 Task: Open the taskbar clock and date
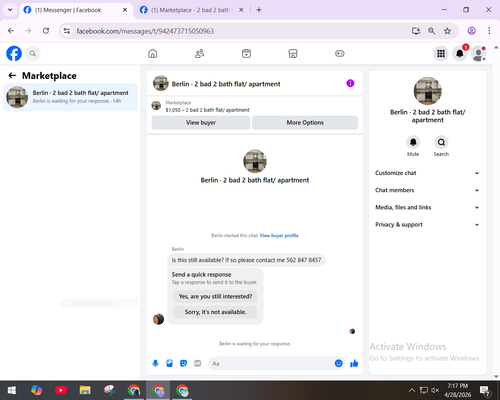(x=458, y=390)
